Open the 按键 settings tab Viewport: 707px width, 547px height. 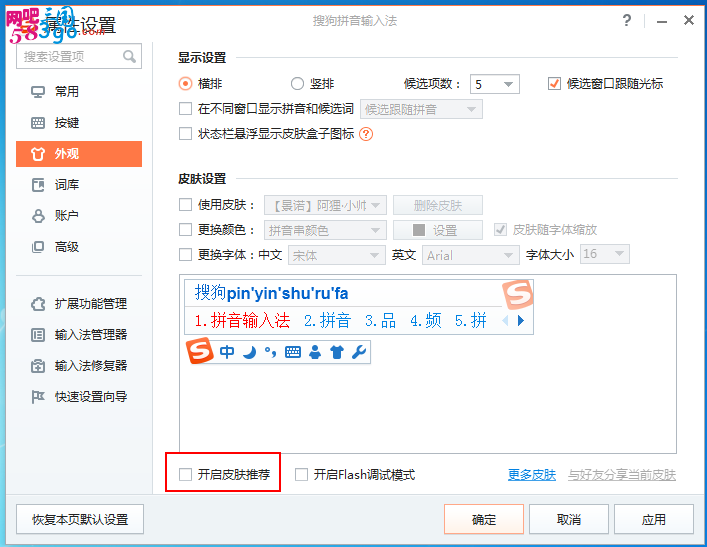tap(79, 123)
